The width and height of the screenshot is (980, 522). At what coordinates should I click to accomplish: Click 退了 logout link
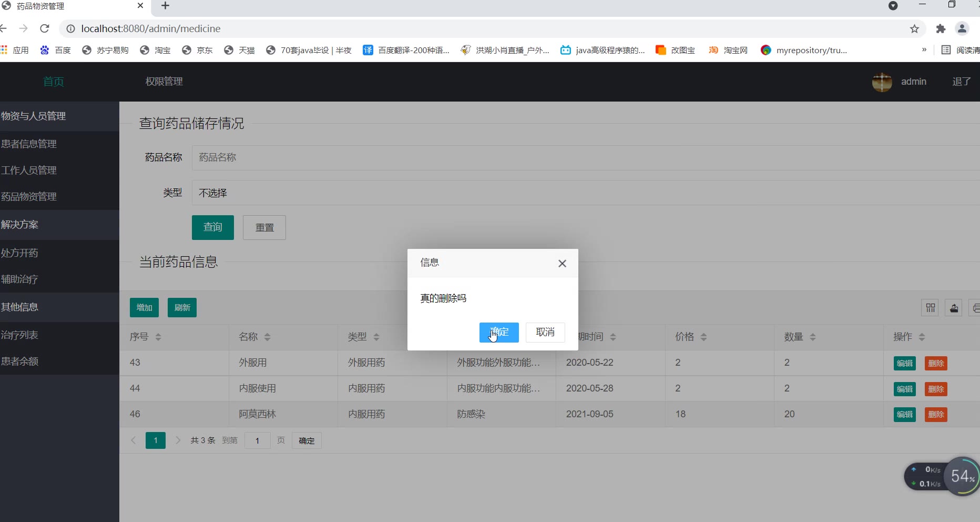962,82
